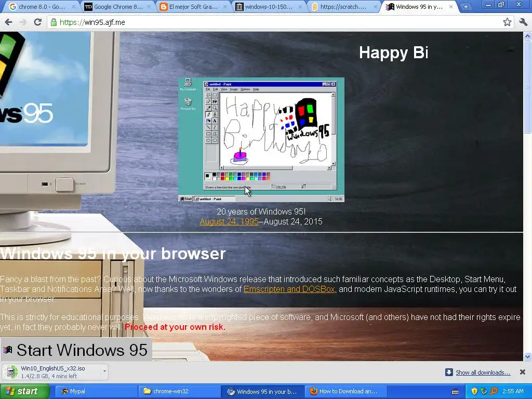
Task: Close the 'windows-10-150...' tab
Action: 300,7
